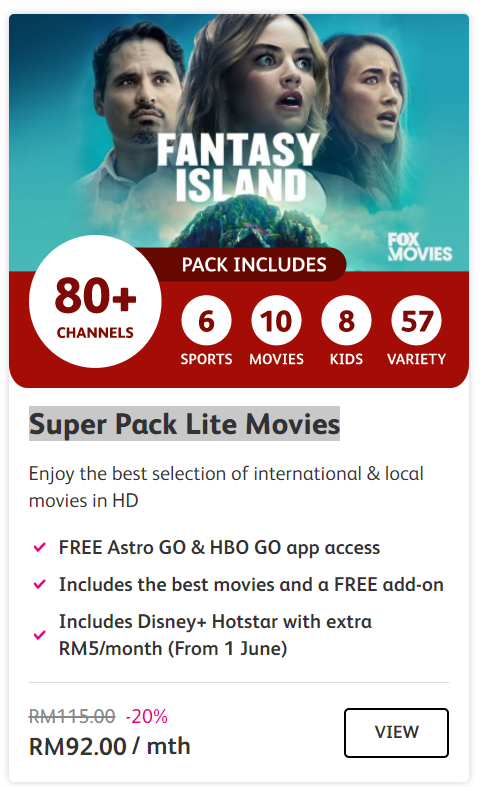This screenshot has width=482, height=787.
Task: Click the RM92.00 / mth price
Action: (109, 746)
